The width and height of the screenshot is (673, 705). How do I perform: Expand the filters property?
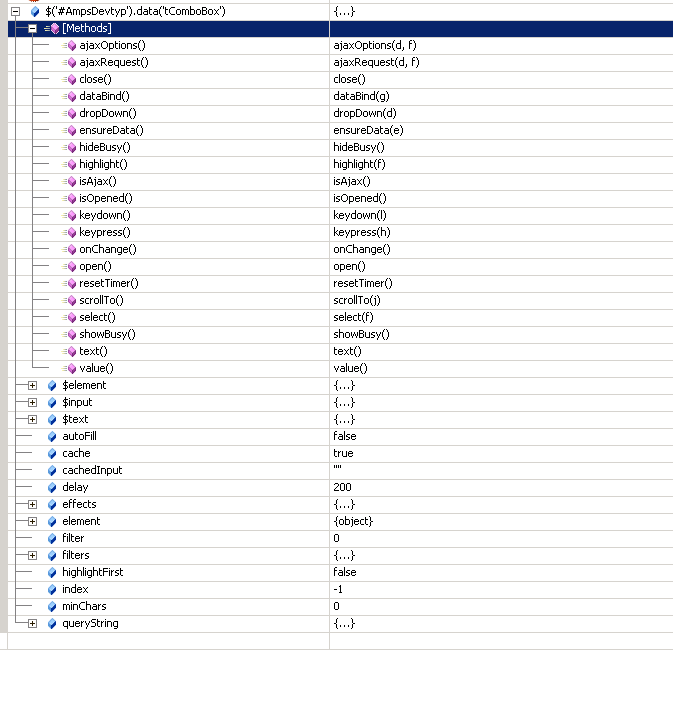pyautogui.click(x=32, y=555)
